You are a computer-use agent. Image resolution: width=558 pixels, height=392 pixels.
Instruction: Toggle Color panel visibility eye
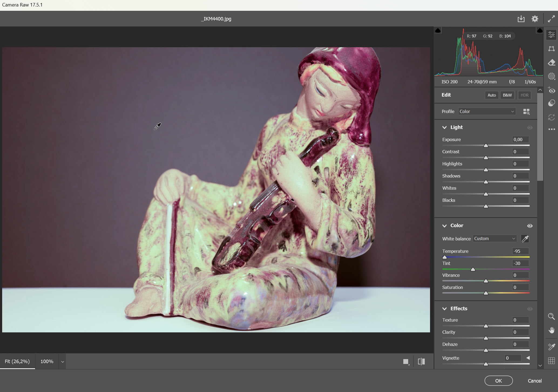pos(530,226)
